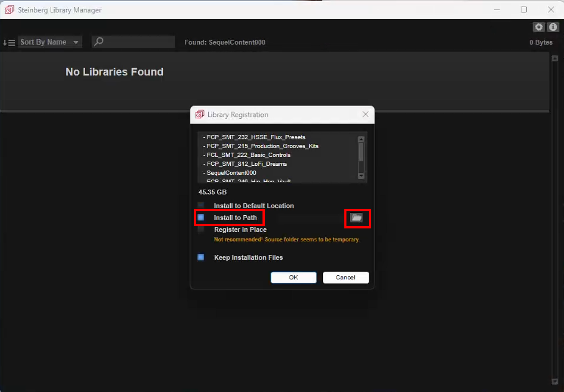Viewport: 564px width, 392px height.
Task: Select SequelContent000 entry in the list
Action: tap(229, 173)
